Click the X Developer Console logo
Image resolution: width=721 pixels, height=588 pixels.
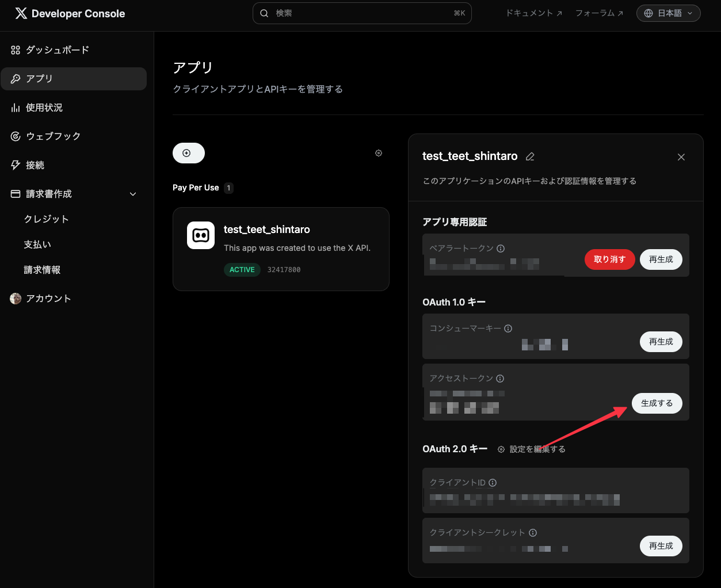(70, 14)
